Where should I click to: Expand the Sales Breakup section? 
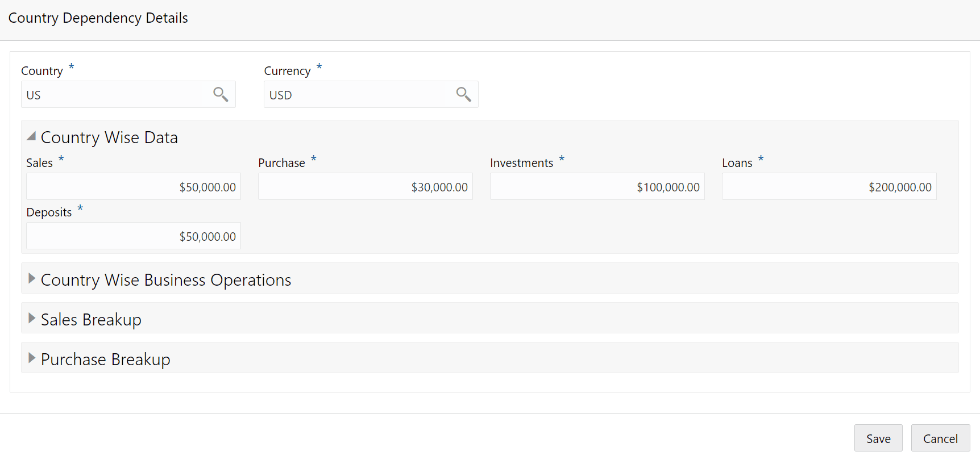(32, 318)
